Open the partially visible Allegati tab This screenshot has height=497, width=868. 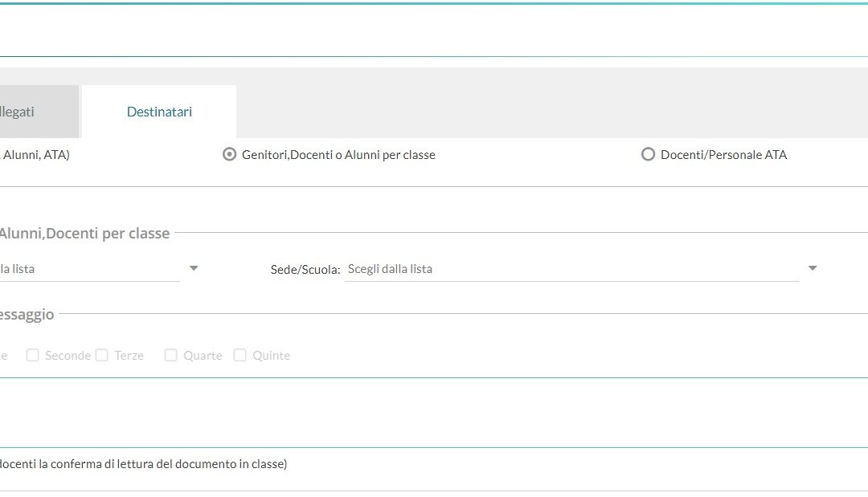click(x=39, y=112)
